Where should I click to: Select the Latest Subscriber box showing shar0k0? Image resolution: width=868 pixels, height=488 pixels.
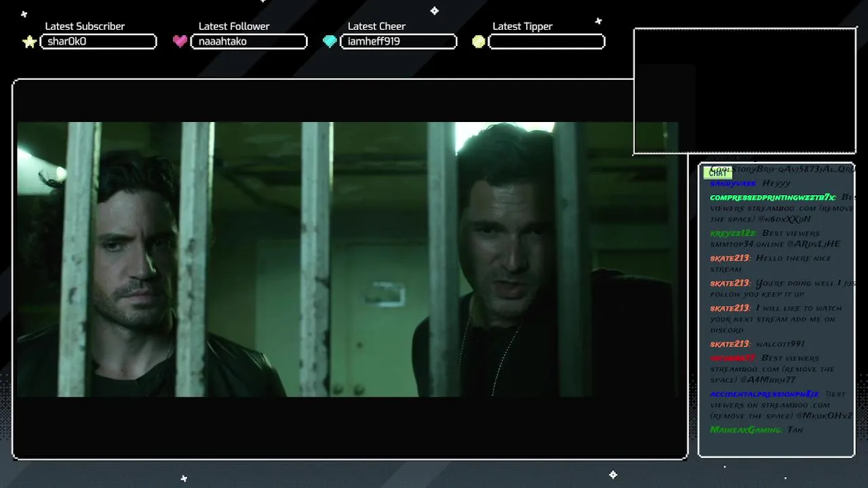(x=98, y=41)
